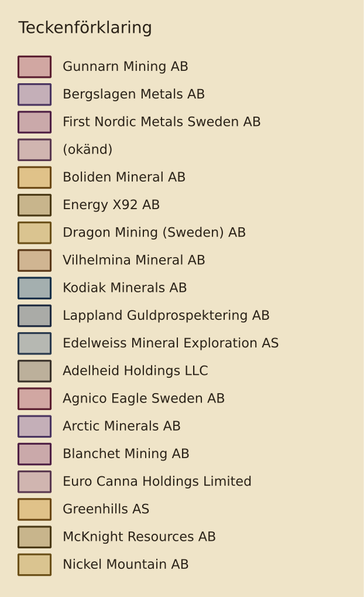Select the Bergslagen Metals AB legend swatch
364x597 pixels.
[35, 94]
